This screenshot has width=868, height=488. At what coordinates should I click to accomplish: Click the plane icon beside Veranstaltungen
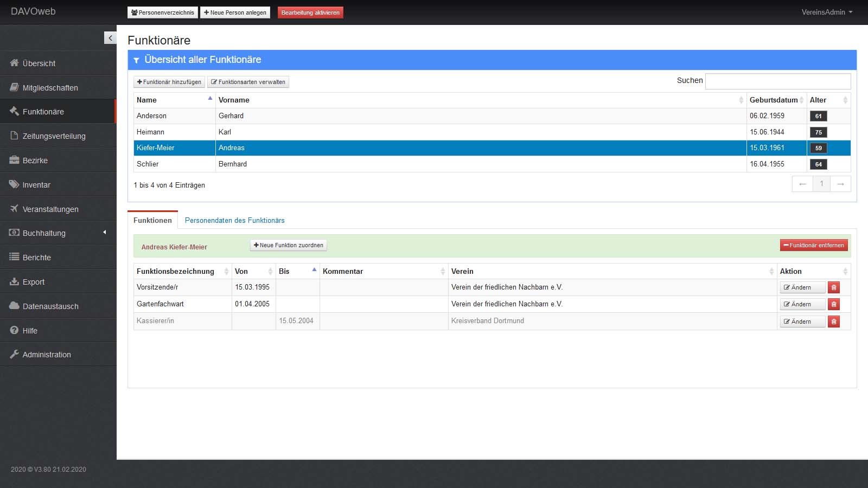coord(15,209)
